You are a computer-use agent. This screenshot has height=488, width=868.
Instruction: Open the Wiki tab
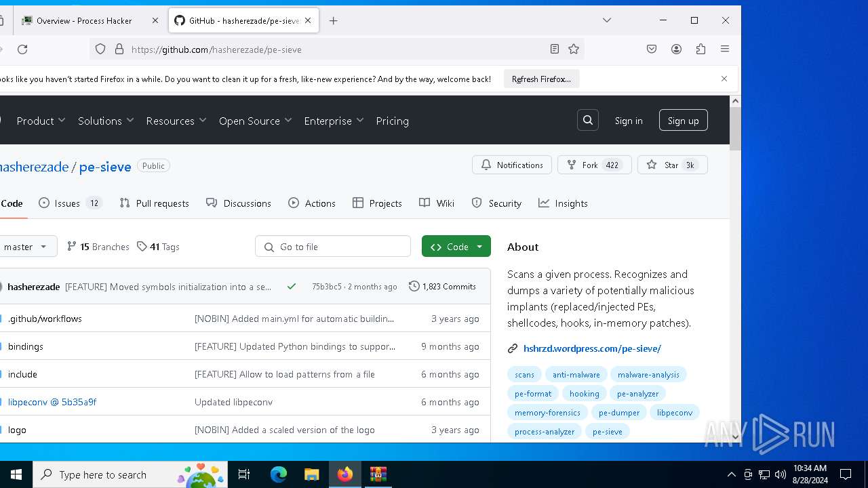pyautogui.click(x=437, y=203)
